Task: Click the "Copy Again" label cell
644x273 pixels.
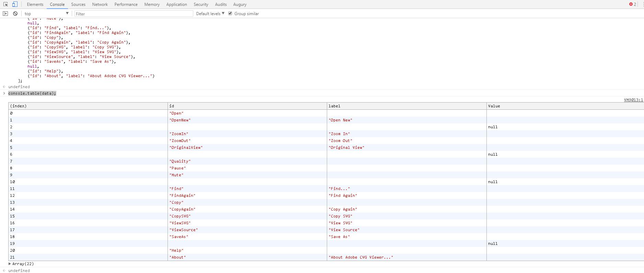Action: 406,209
